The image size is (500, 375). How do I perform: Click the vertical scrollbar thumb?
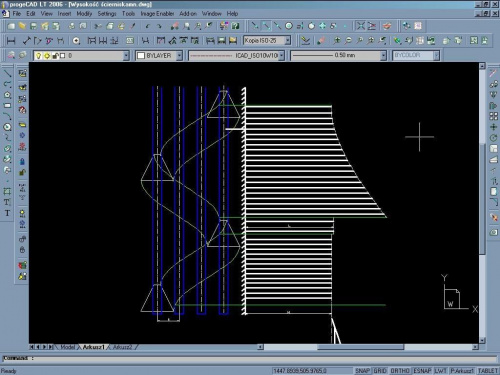(482, 199)
